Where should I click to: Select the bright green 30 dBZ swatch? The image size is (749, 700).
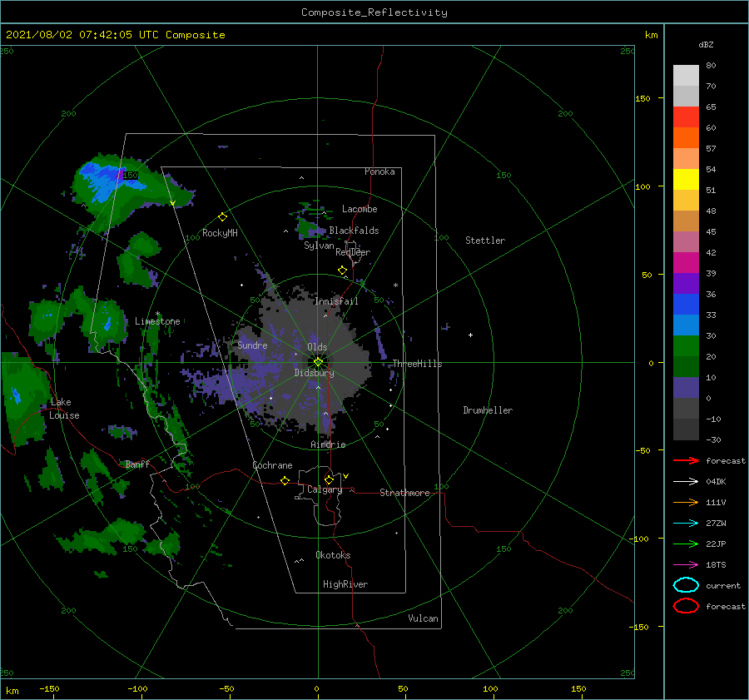pyautogui.click(x=686, y=345)
